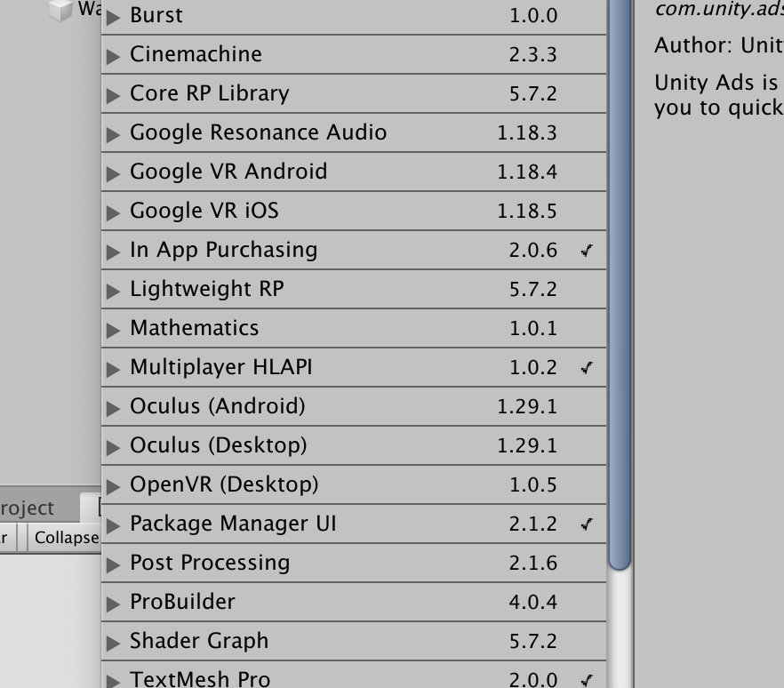
Task: Click the Author line in package details
Action: coord(719,45)
